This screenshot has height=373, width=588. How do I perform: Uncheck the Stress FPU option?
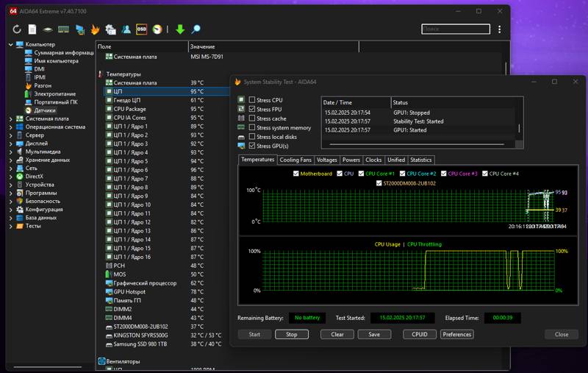point(252,109)
